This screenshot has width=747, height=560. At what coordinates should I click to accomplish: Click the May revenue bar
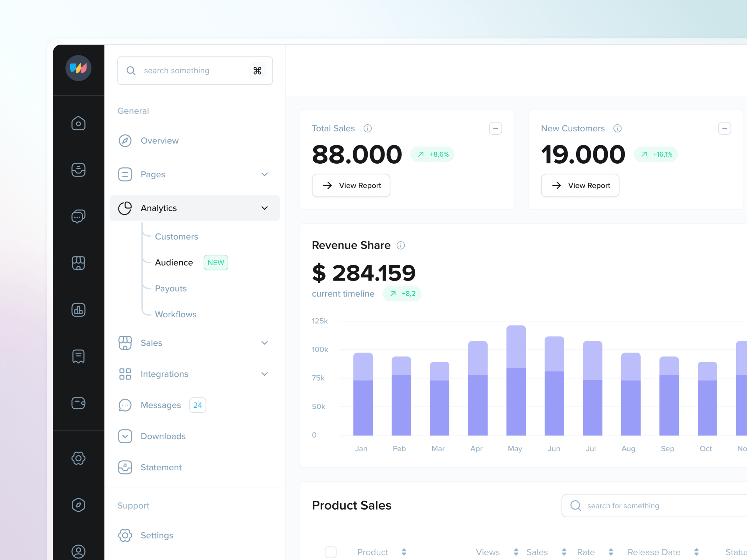(x=516, y=380)
